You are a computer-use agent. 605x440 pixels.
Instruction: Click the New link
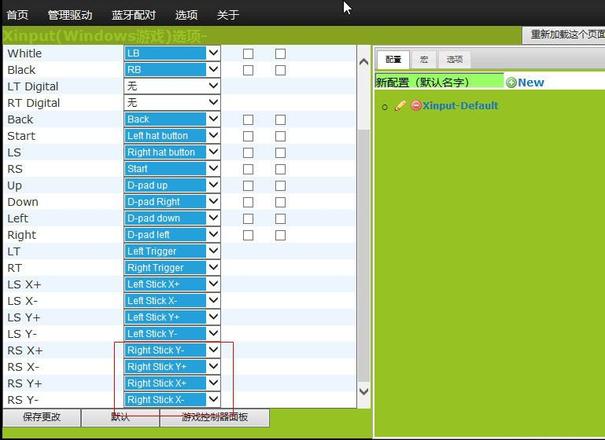[531, 82]
